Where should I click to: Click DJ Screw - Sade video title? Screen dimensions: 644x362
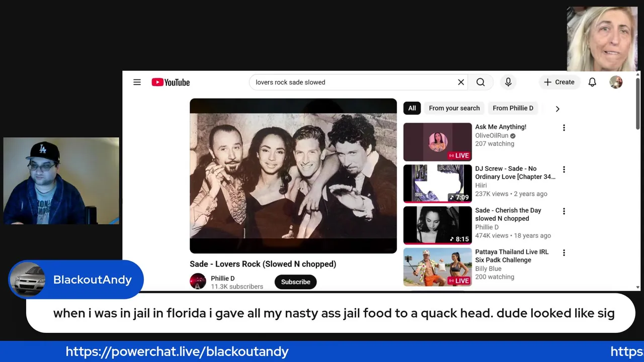coord(515,172)
